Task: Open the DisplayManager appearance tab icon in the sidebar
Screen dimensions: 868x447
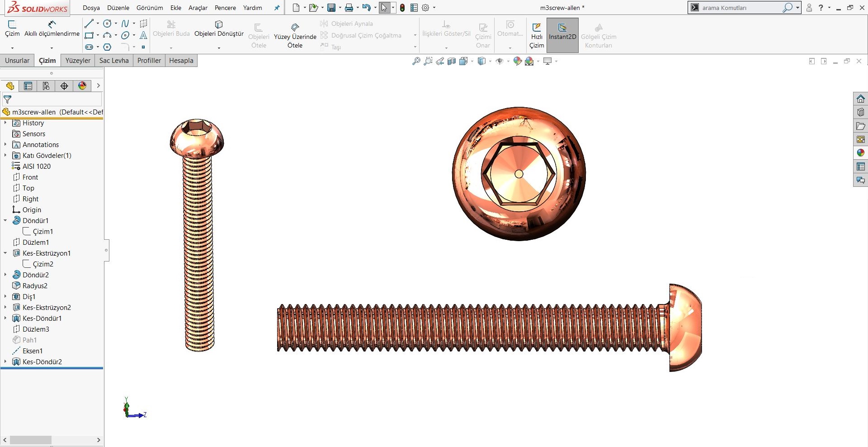Action: click(82, 86)
